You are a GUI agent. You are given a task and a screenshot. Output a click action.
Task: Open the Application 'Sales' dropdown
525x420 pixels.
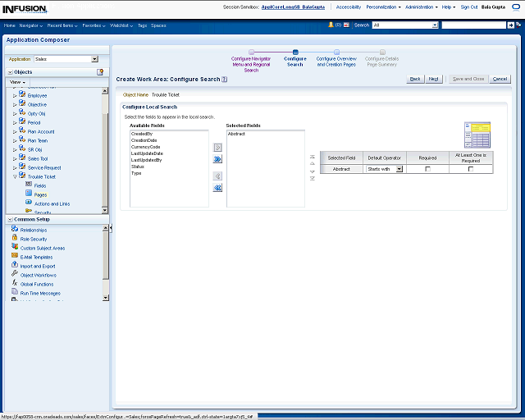coord(94,59)
